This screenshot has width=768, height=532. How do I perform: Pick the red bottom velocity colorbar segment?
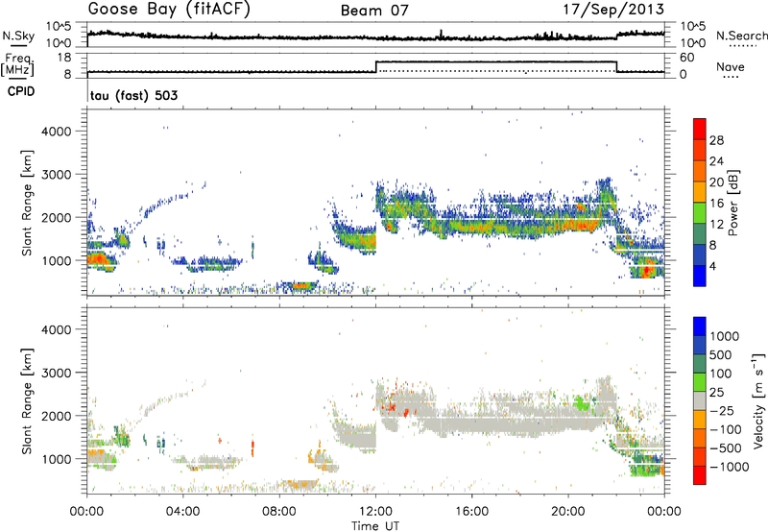coord(700,475)
